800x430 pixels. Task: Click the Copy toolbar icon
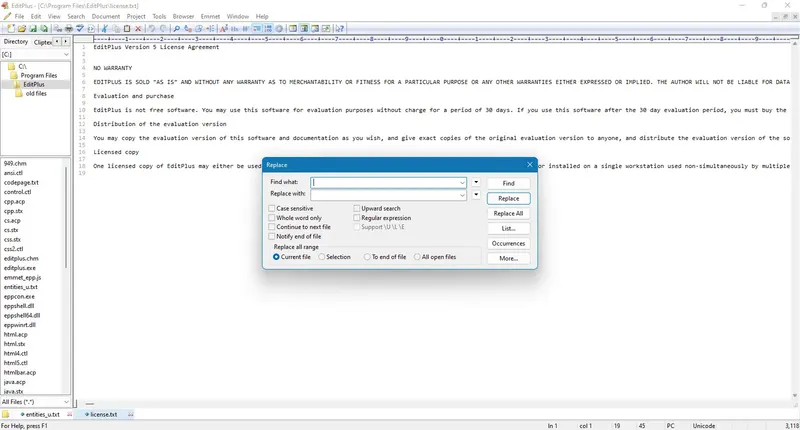pos(116,29)
